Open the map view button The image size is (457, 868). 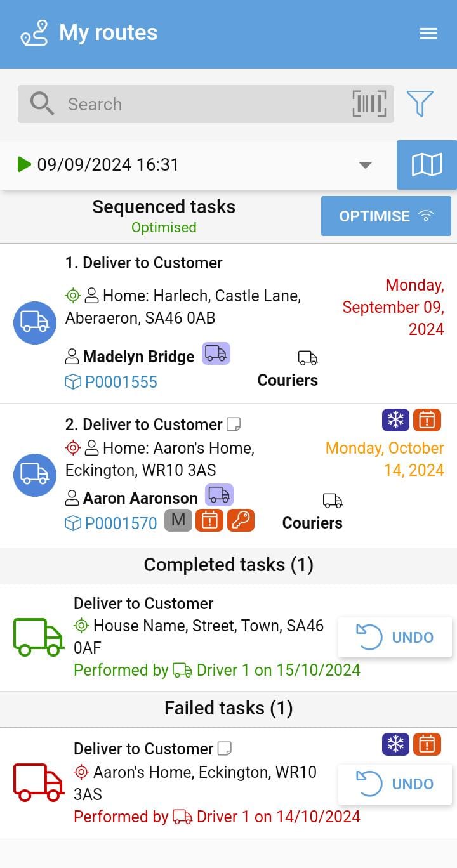(427, 165)
